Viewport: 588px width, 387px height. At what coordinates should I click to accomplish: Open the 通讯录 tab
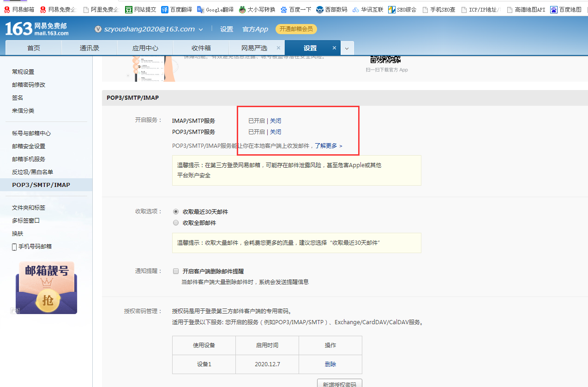(89, 48)
